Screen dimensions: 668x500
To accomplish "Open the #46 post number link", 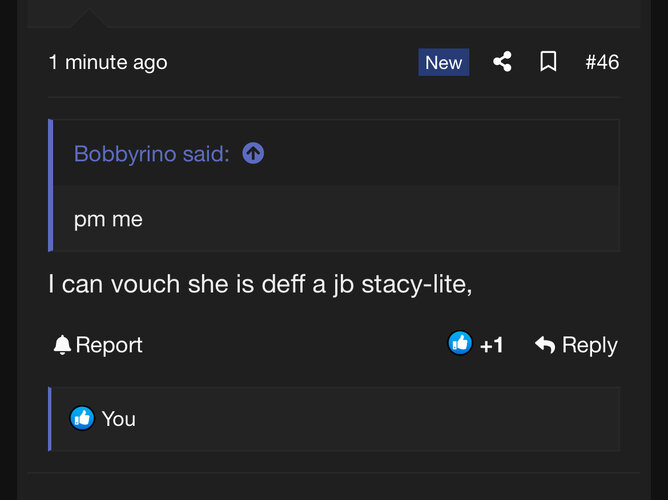I will (x=602, y=62).
